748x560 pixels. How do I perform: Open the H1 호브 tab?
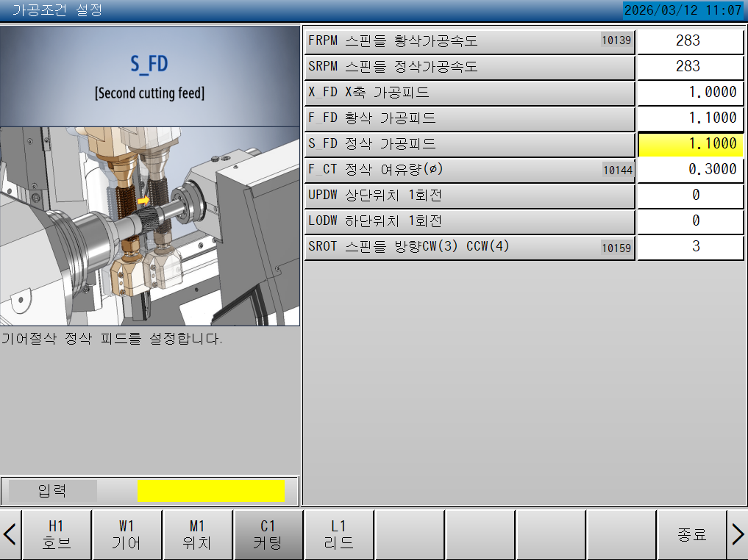[57, 534]
